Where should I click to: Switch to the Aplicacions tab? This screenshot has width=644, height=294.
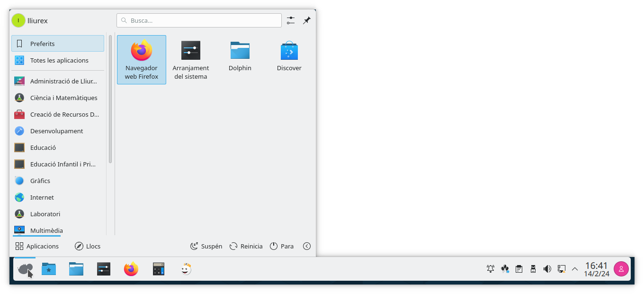click(x=37, y=246)
